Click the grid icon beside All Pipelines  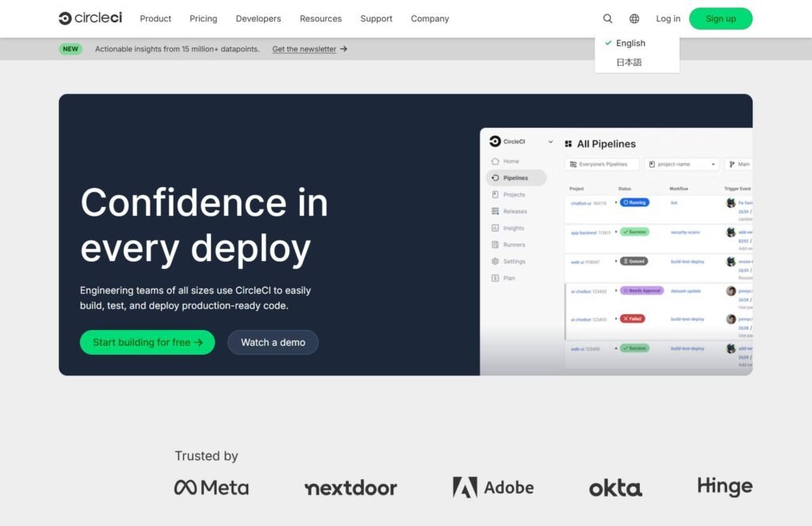(568, 144)
